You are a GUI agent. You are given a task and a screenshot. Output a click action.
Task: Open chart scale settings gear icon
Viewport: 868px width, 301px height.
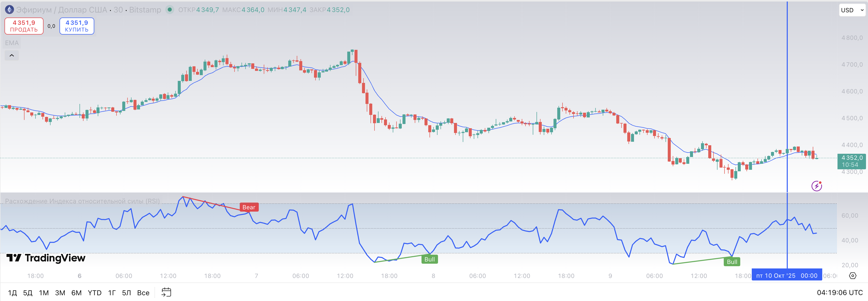point(852,276)
